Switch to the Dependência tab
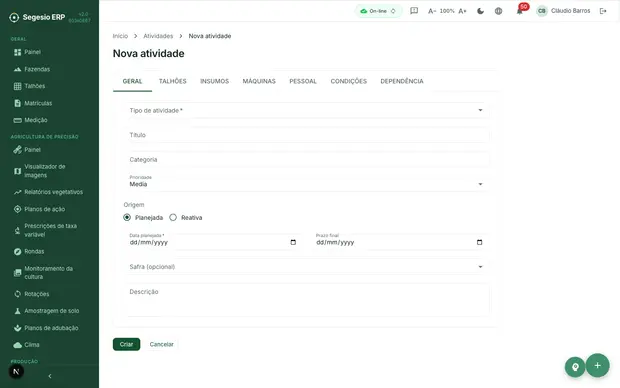The height and width of the screenshot is (388, 620). point(402,81)
